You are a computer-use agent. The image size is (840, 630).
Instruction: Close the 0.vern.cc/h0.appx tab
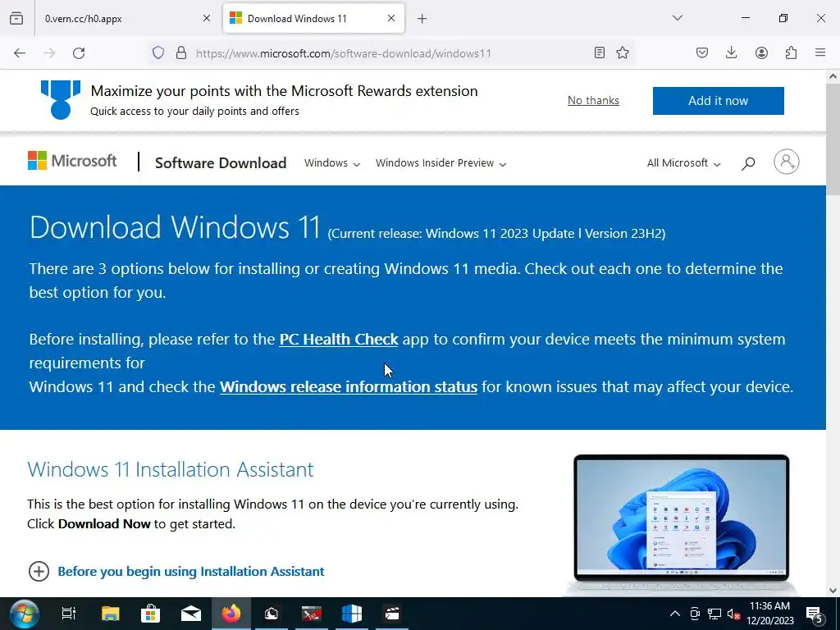point(207,18)
